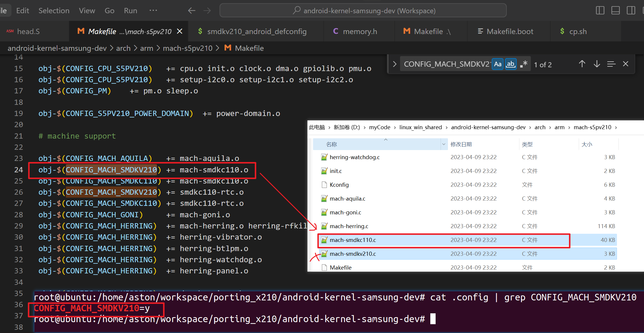Click the terminal prompt cursor line
The height and width of the screenshot is (333, 644).
(235, 319)
